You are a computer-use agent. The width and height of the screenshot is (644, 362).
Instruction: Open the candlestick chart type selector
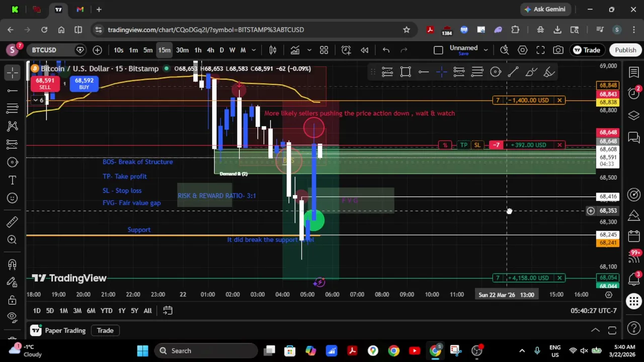coord(273,50)
